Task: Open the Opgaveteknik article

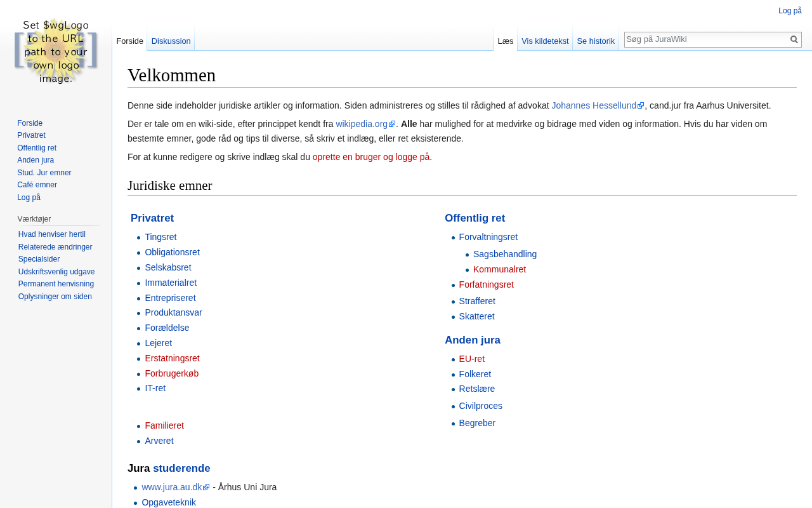Action: (169, 502)
